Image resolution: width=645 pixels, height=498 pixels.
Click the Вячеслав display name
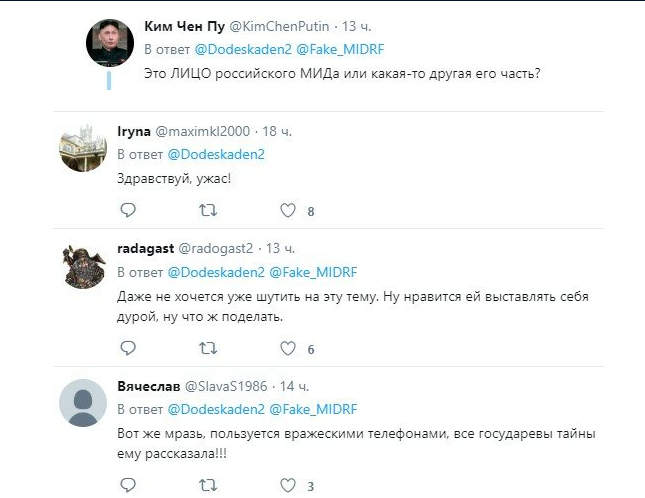[151, 386]
